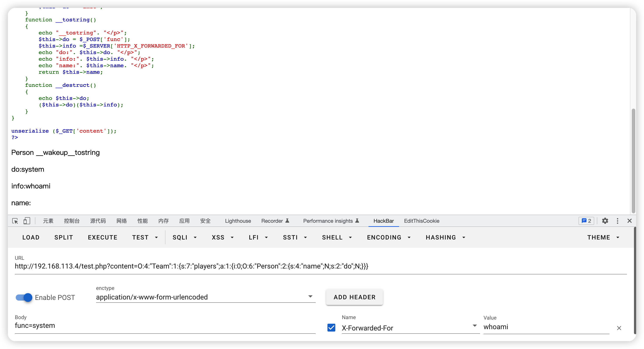Image resolution: width=644 pixels, height=349 pixels.
Task: Expand the SQLI dropdown menu
Action: point(184,237)
